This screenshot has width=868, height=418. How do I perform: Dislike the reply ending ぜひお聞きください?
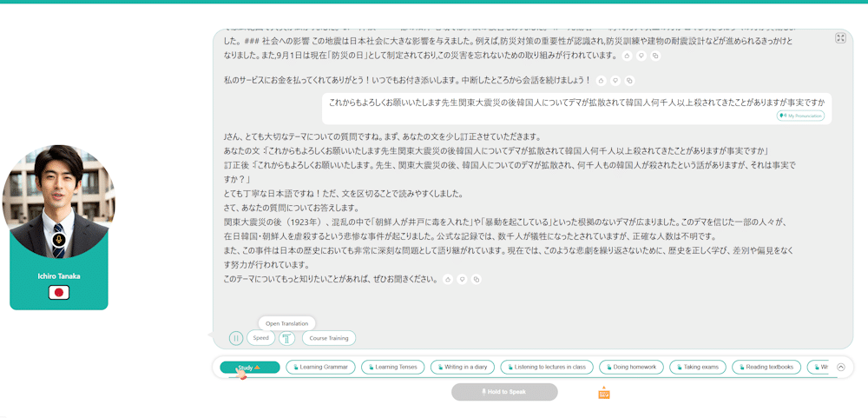coord(462,280)
